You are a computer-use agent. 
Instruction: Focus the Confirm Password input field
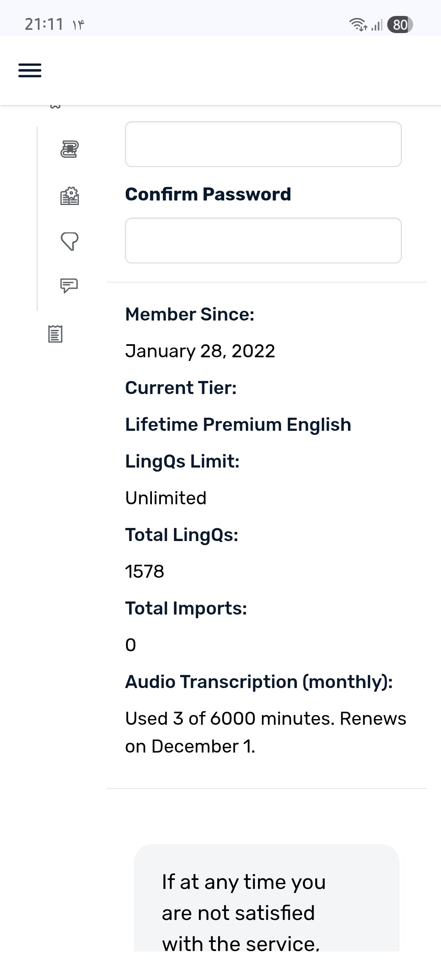(x=263, y=241)
